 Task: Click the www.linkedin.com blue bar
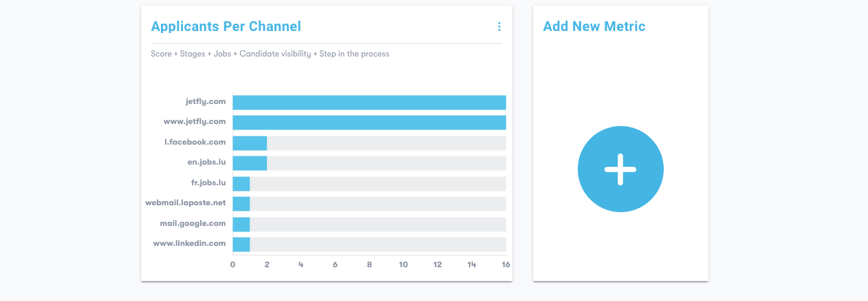pyautogui.click(x=241, y=245)
